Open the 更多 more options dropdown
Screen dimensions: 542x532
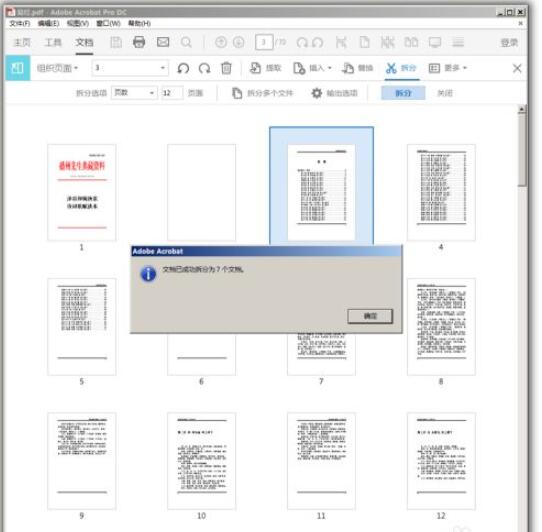tap(448, 68)
